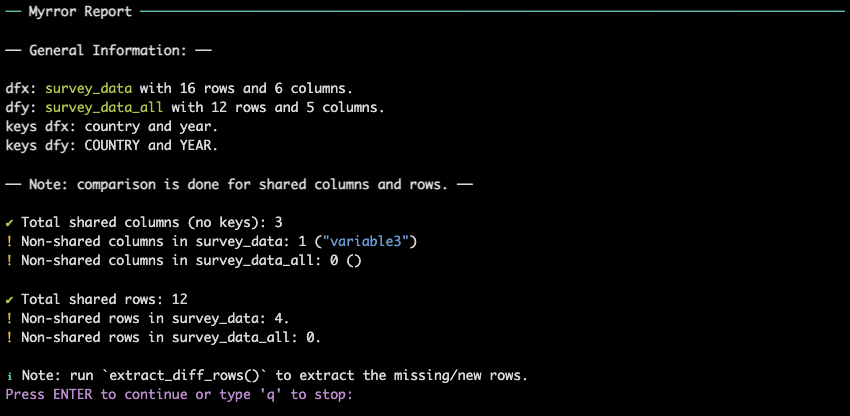The width and height of the screenshot is (850, 416).
Task: Click the Press ENTER to continue prompt
Action: click(179, 394)
